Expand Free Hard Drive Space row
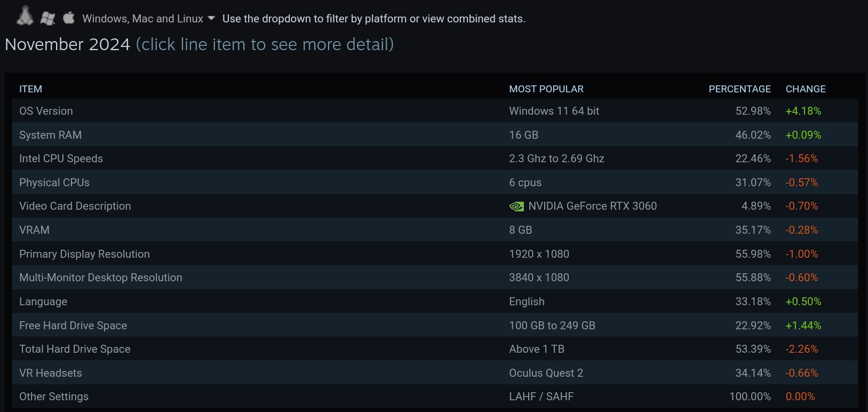The height and width of the screenshot is (412, 868). point(435,326)
